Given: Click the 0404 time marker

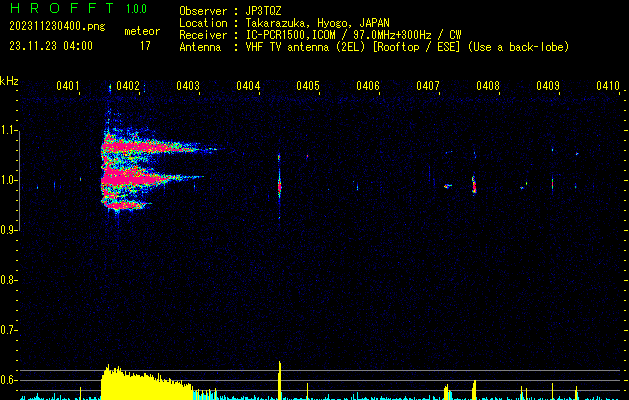Looking at the screenshot, I should (248, 87).
